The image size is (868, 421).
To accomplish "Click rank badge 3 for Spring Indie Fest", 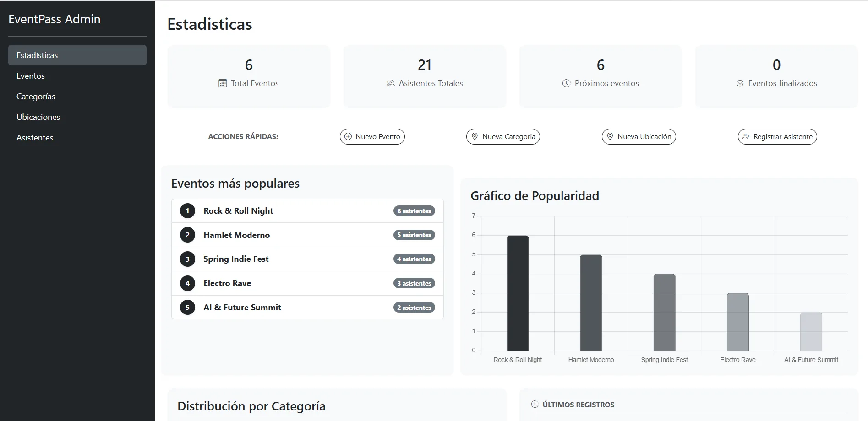I will tap(187, 259).
